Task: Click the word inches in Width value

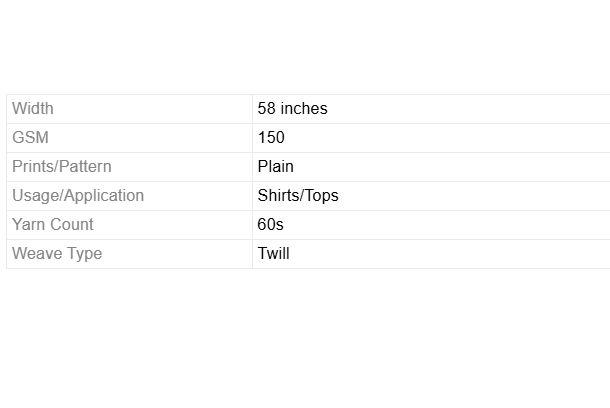Action: click(303, 108)
